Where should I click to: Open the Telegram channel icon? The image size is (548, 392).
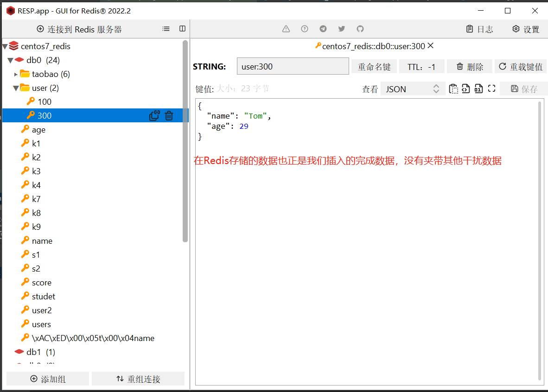(x=323, y=29)
